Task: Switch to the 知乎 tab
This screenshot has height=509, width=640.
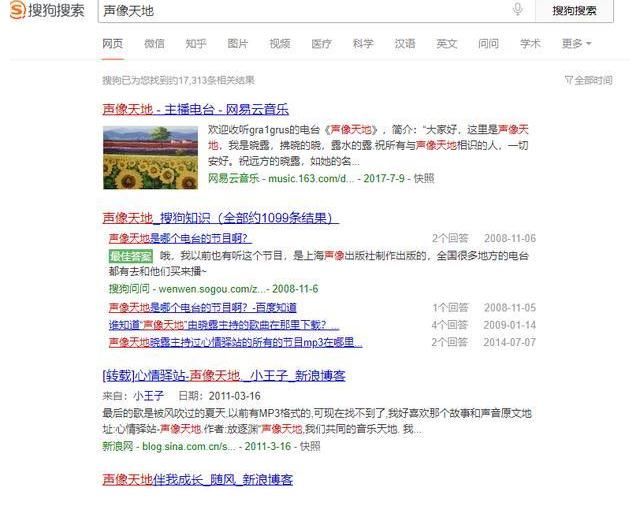Action: point(196,44)
